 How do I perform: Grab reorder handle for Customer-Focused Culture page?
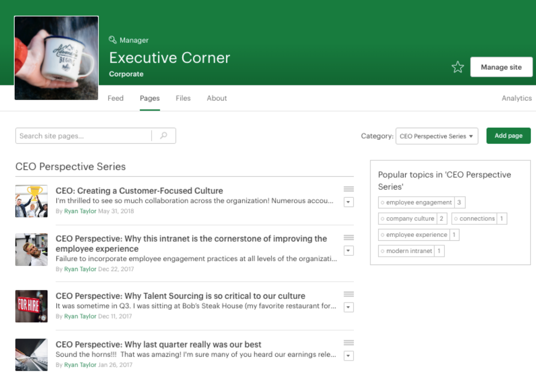point(349,189)
